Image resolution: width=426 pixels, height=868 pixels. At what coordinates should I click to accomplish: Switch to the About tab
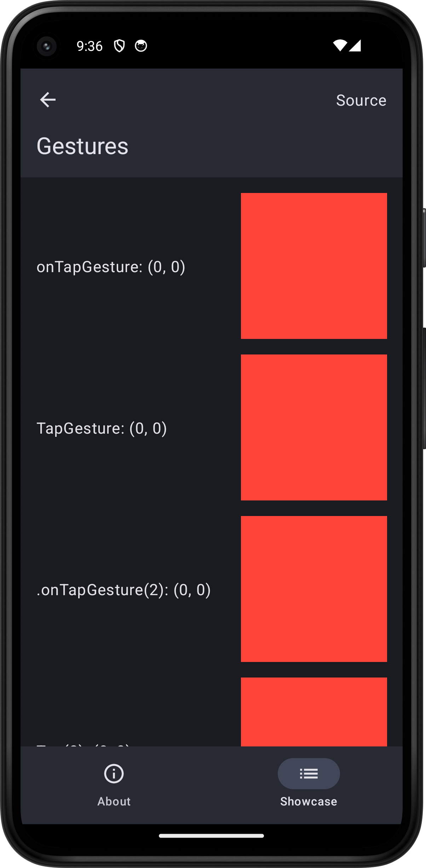point(113,785)
